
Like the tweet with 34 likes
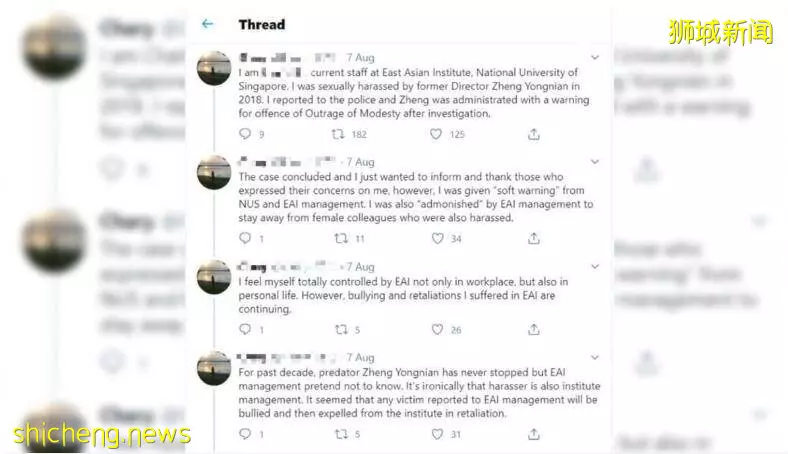438,238
